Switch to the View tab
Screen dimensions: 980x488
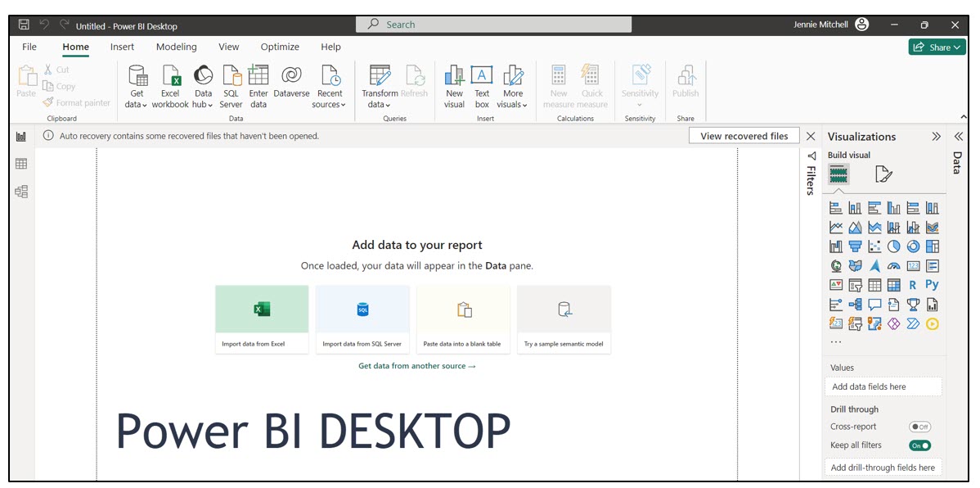[229, 47]
